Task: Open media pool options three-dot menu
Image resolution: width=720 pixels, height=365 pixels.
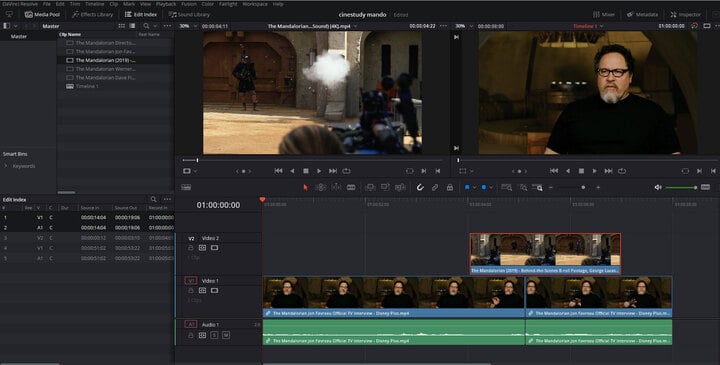Action: (x=167, y=26)
